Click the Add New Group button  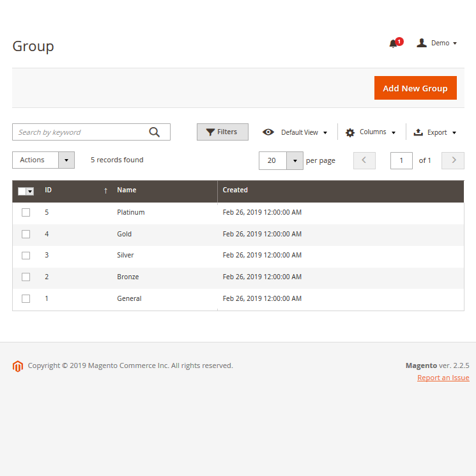(x=415, y=88)
